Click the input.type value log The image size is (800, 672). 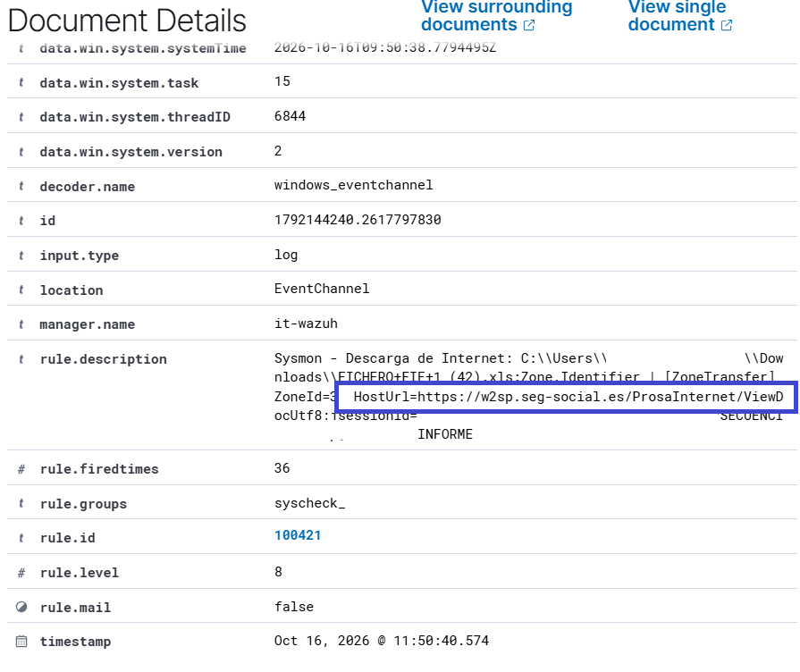click(286, 255)
